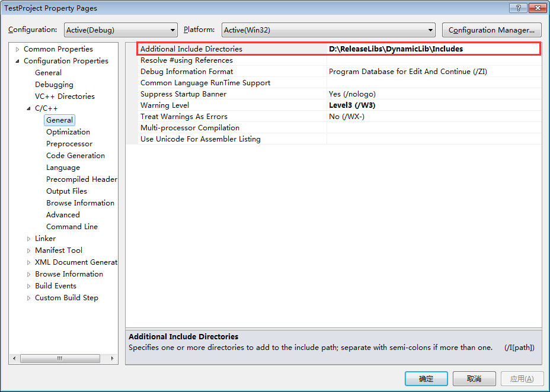Expand the Manifest Tool node
550x392 pixels.
(x=28, y=250)
